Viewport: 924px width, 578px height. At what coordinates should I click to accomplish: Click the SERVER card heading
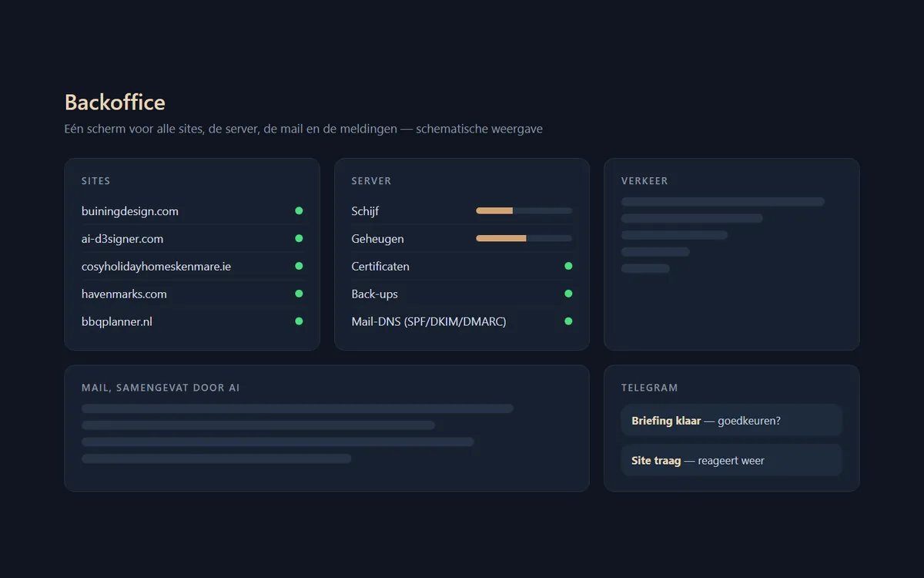click(371, 181)
